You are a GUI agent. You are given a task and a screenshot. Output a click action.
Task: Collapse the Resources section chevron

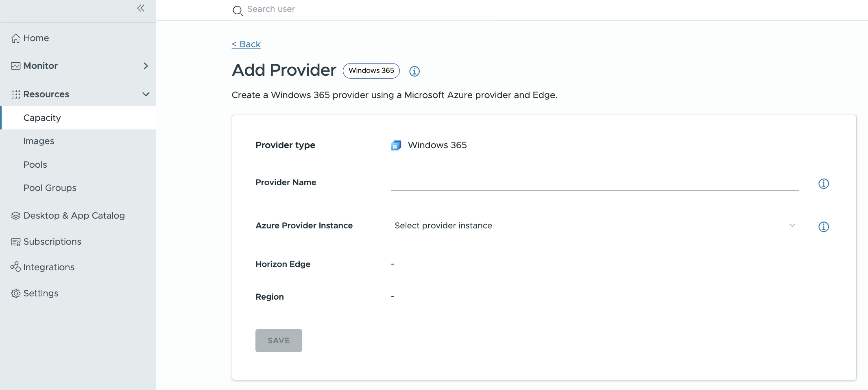[146, 94]
